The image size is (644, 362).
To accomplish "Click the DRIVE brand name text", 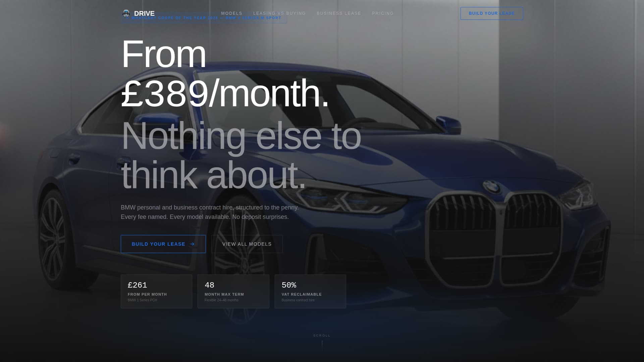I will click(144, 13).
